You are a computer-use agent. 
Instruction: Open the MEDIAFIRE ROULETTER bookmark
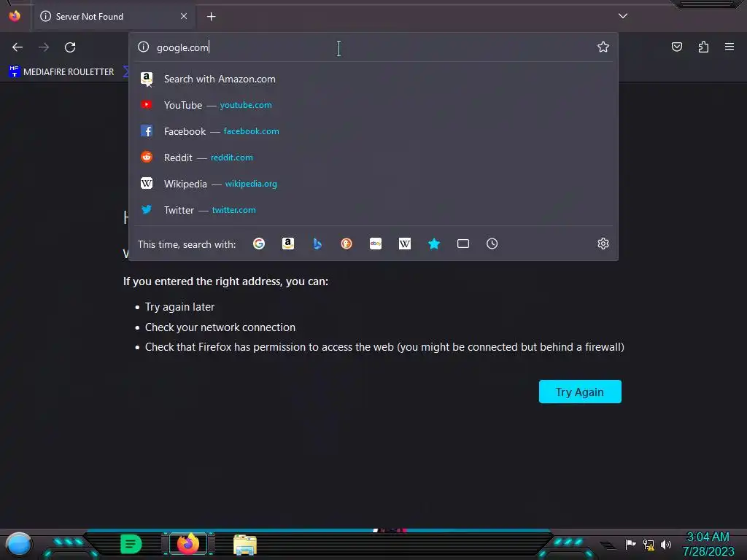(x=61, y=72)
